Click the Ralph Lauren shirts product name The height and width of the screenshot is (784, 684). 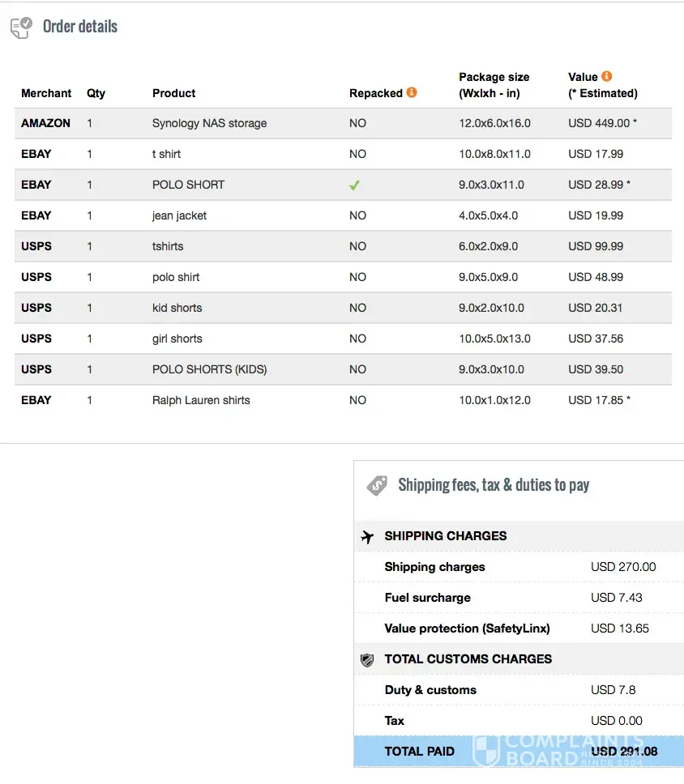pyautogui.click(x=201, y=400)
